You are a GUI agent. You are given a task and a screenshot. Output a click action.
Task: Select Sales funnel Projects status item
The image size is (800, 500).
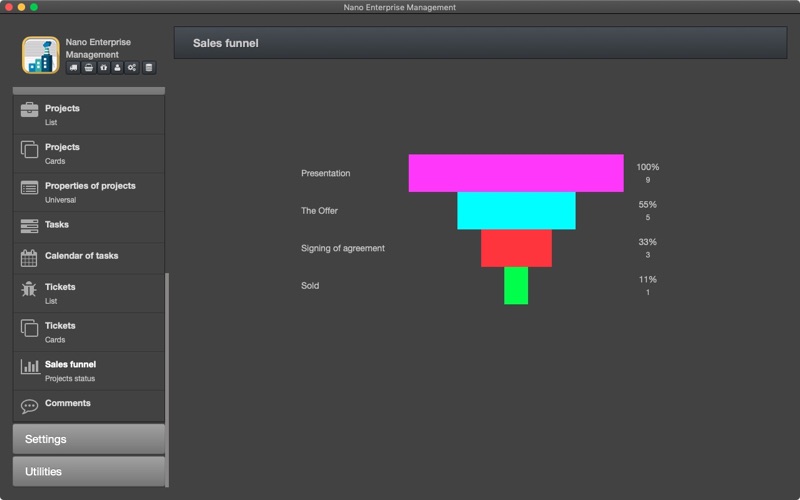point(89,371)
